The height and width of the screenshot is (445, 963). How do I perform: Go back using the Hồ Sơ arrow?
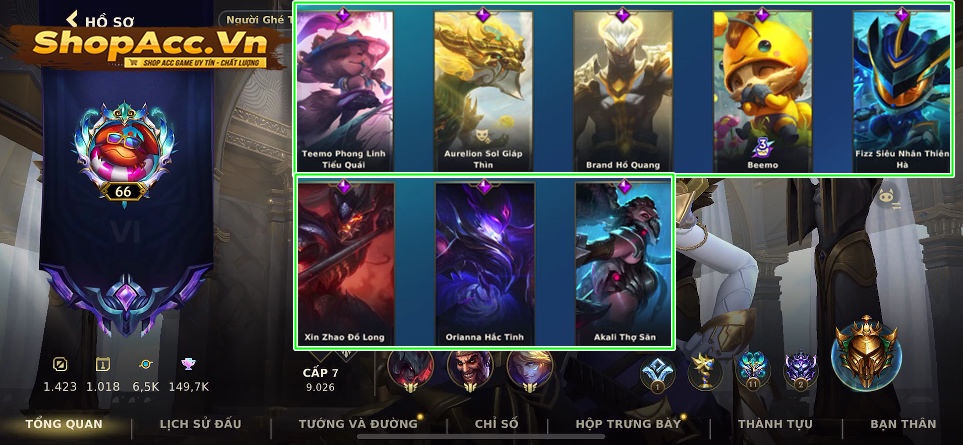[72, 18]
